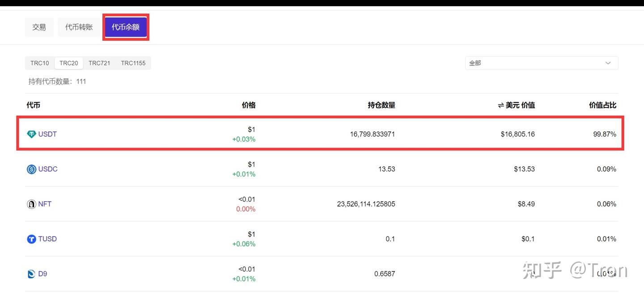
Task: Click the D9 token icon
Action: pos(31,274)
